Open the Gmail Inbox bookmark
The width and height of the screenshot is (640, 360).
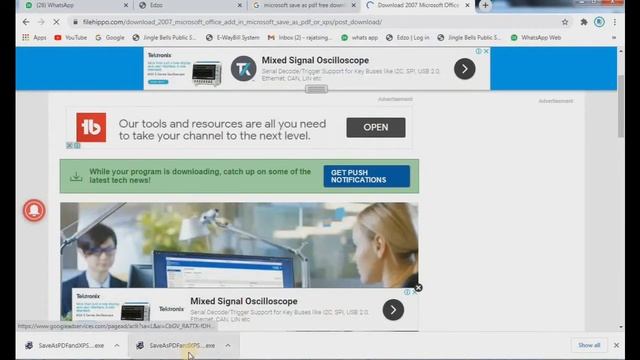pyautogui.click(x=300, y=38)
